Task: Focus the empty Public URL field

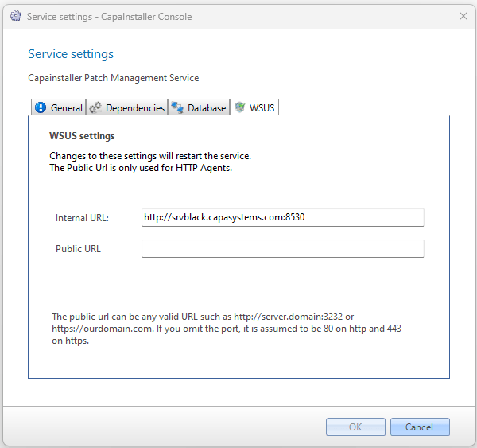Action: pyautogui.click(x=283, y=248)
